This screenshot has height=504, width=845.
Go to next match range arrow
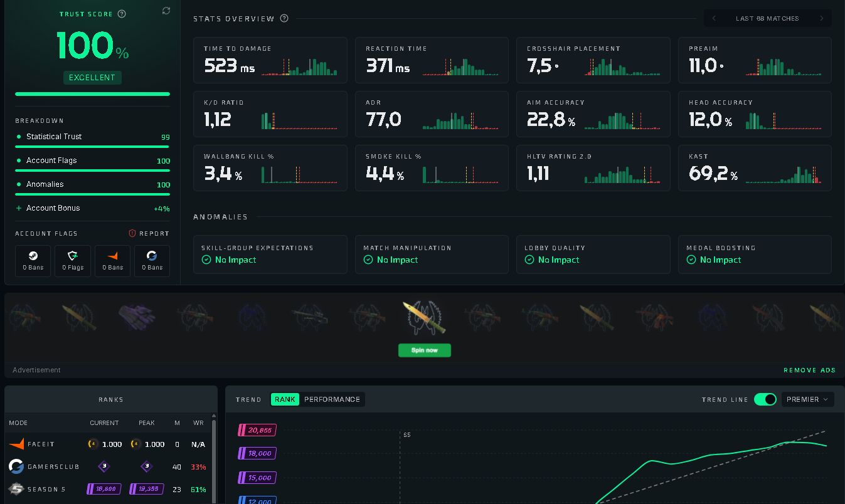(x=822, y=18)
